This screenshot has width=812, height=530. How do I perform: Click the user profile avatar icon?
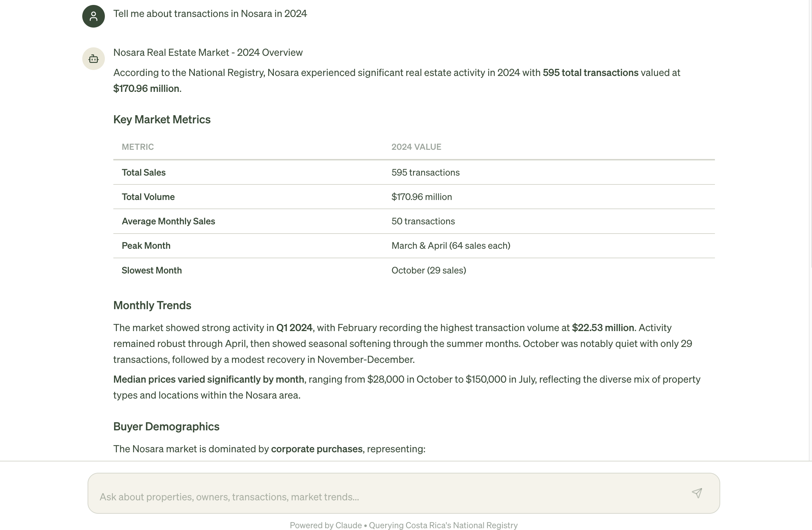point(93,16)
